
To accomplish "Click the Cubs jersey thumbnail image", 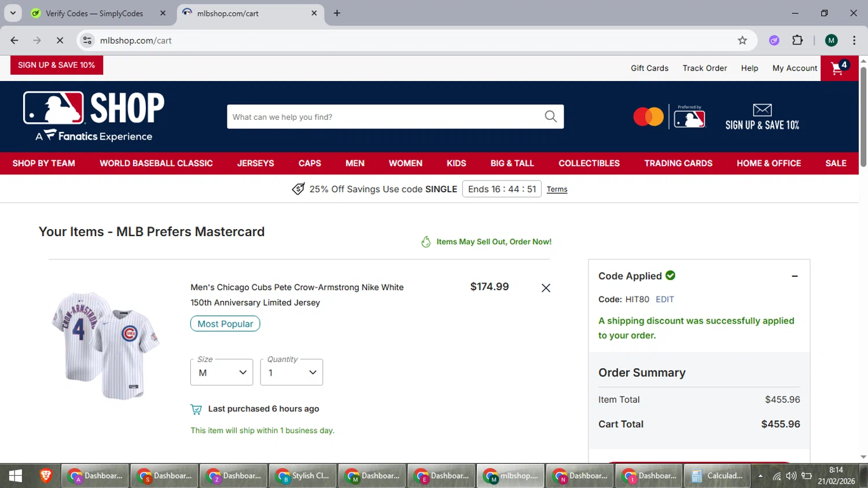I will tap(106, 346).
